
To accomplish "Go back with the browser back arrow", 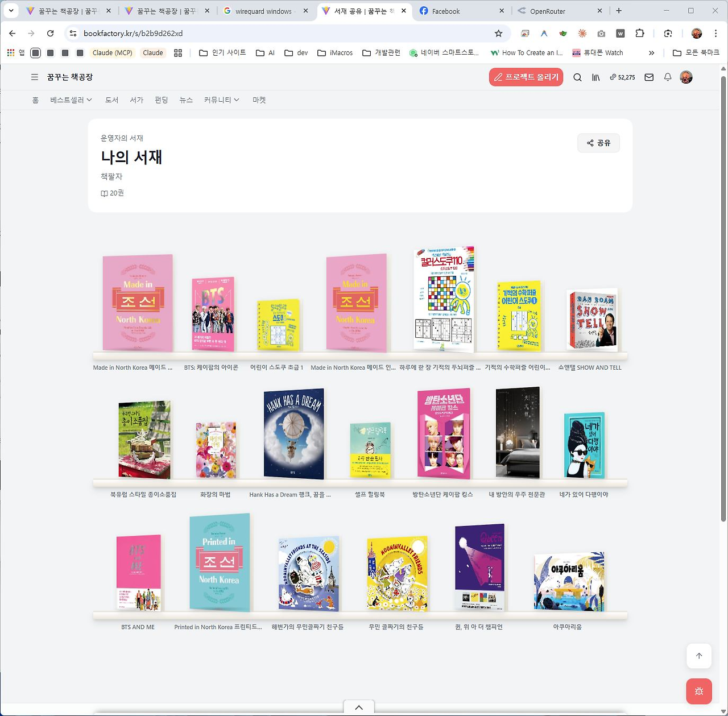I will [x=13, y=34].
